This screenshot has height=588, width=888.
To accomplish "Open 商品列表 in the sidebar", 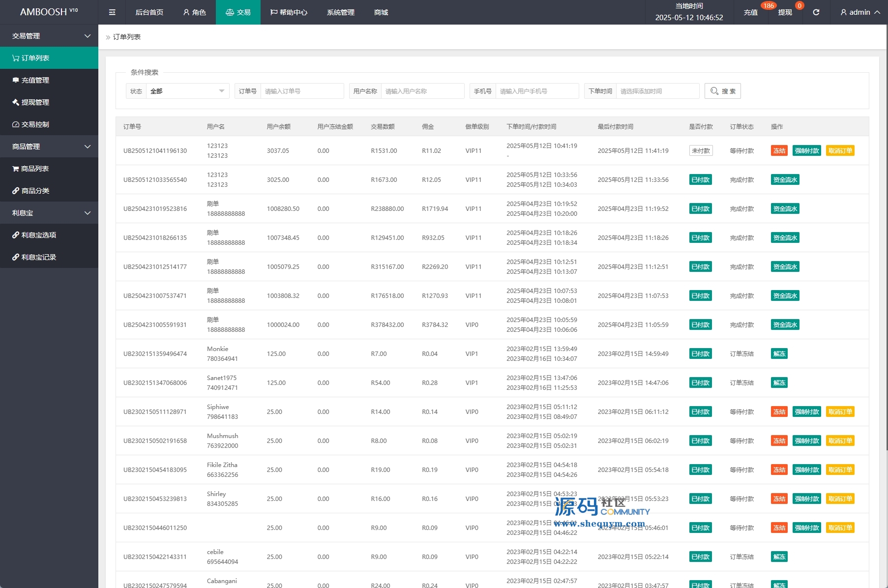I will [34, 169].
